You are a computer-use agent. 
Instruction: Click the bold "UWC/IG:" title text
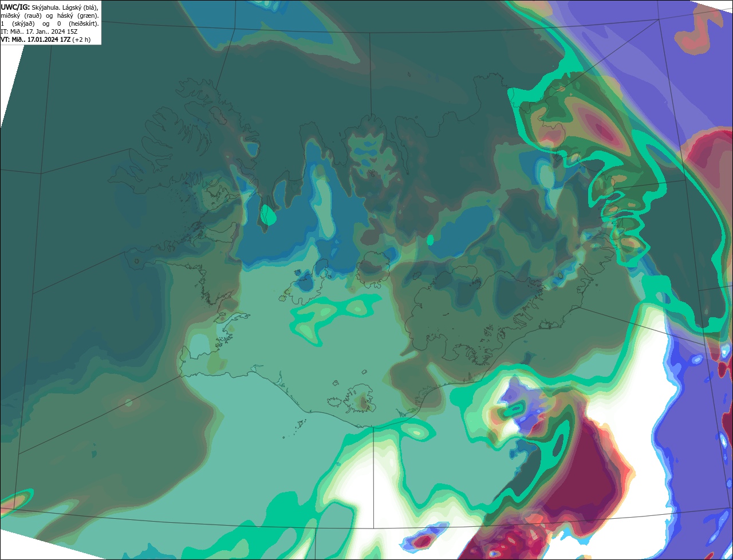(15, 7)
